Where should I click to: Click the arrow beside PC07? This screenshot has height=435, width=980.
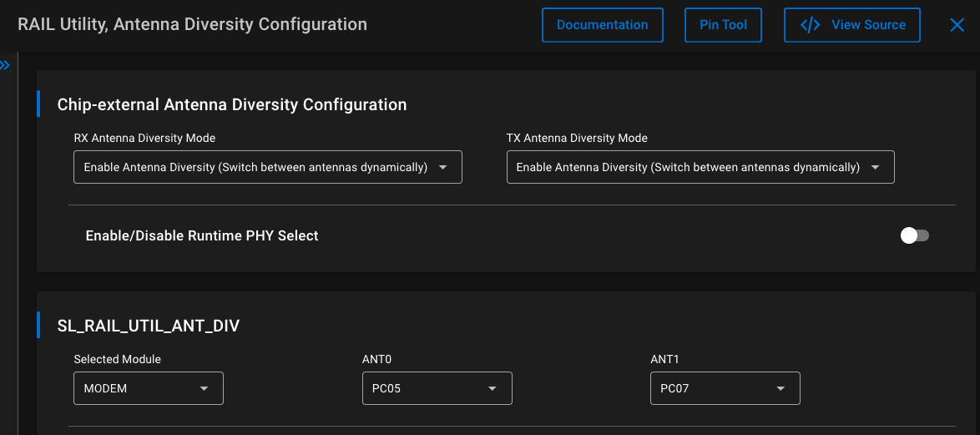coord(780,388)
